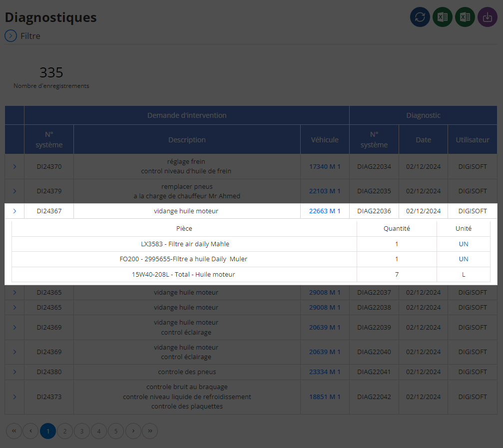
Task: Click the DIAG22041 cell
Action: point(374,372)
